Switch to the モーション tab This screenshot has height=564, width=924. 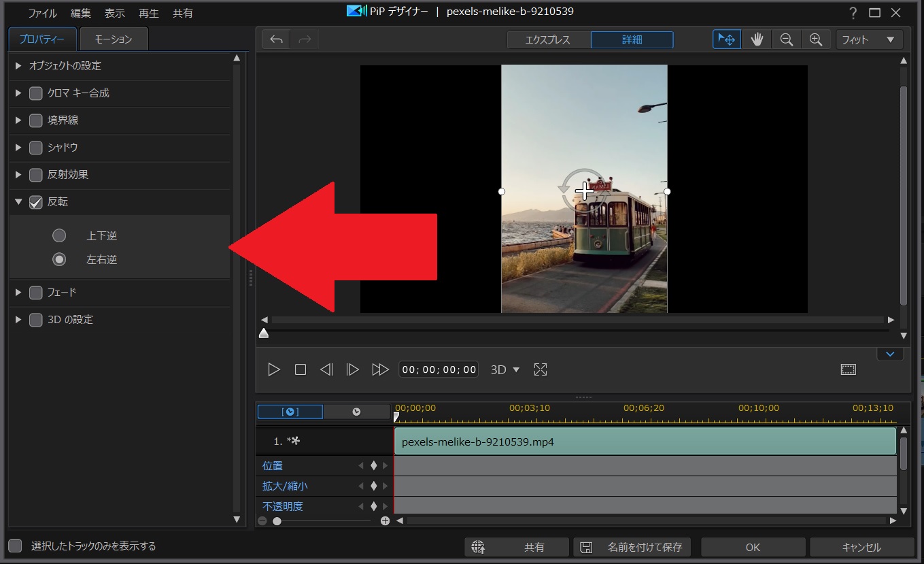(x=113, y=39)
